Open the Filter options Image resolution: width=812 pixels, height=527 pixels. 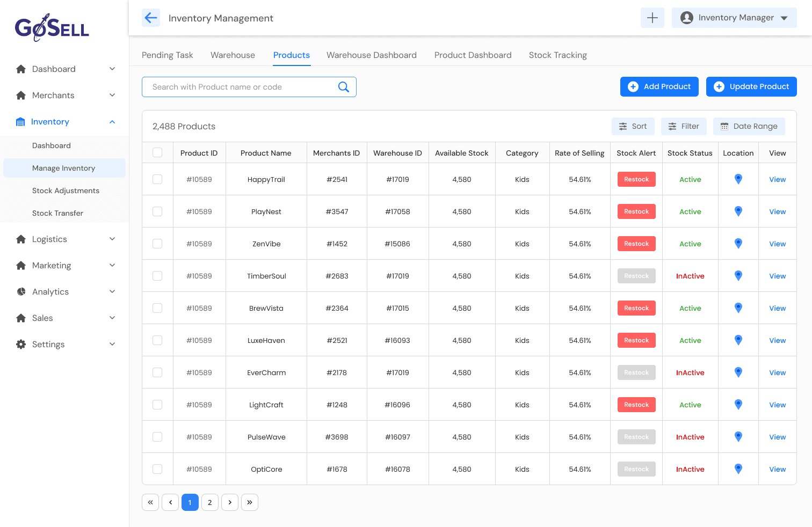(x=684, y=126)
